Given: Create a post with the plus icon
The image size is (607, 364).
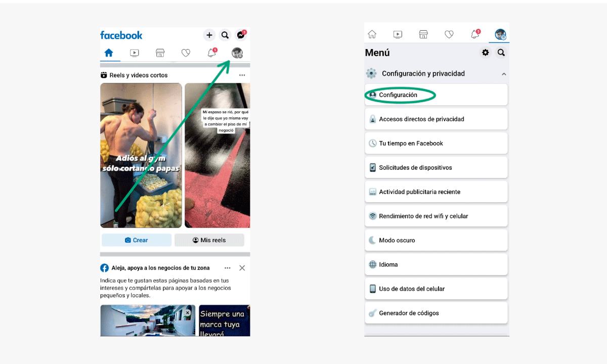Looking at the screenshot, I should coord(209,35).
